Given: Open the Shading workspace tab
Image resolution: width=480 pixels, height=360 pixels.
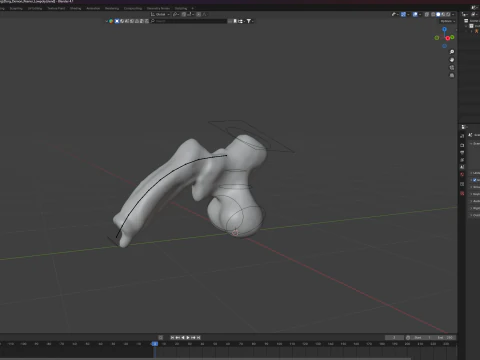Looking at the screenshot, I should [x=76, y=8].
